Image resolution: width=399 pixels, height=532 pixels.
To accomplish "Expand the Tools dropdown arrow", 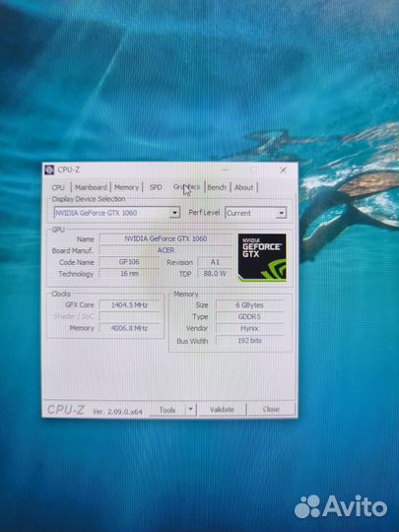I will click(x=191, y=410).
